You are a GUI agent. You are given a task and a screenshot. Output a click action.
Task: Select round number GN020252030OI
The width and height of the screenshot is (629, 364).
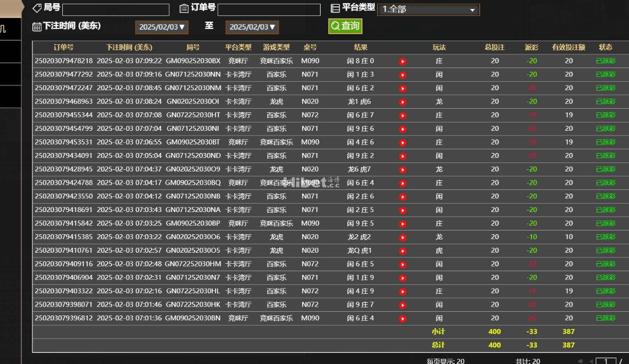click(x=193, y=101)
